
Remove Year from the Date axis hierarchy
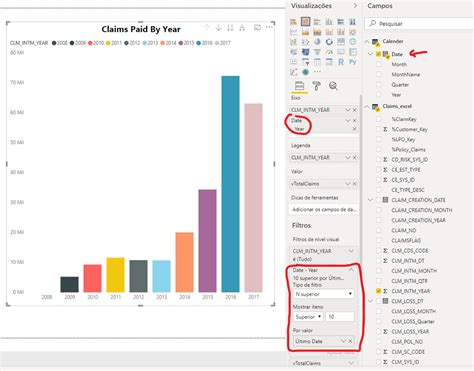pos(355,129)
